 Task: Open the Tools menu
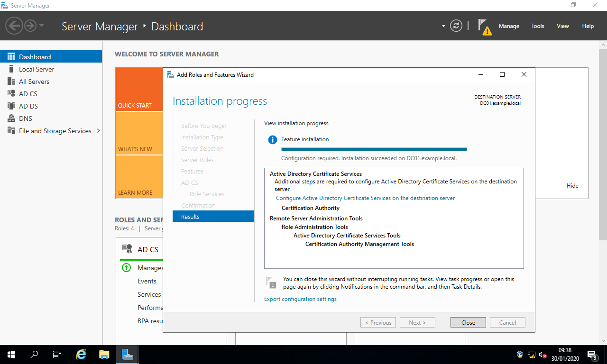point(537,26)
